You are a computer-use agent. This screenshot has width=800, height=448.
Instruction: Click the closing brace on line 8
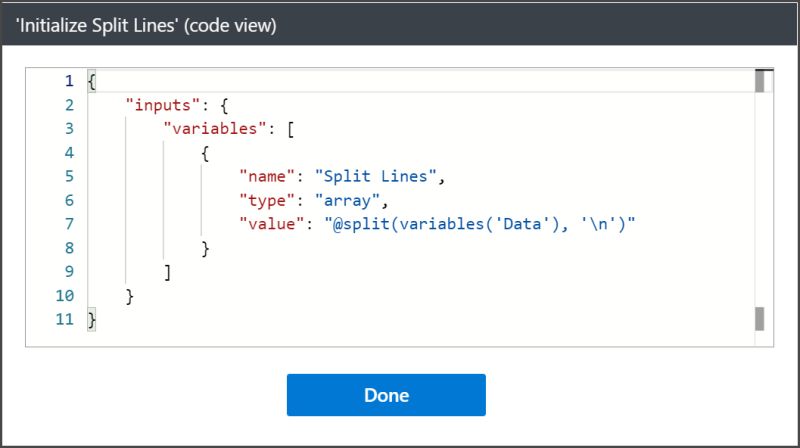click(205, 248)
